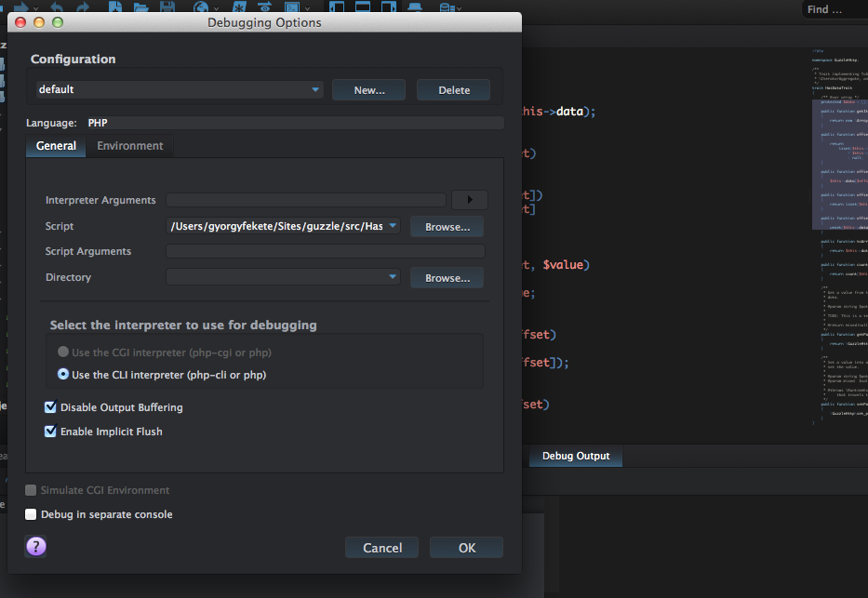
Task: Click the New... configuration button
Action: click(369, 90)
